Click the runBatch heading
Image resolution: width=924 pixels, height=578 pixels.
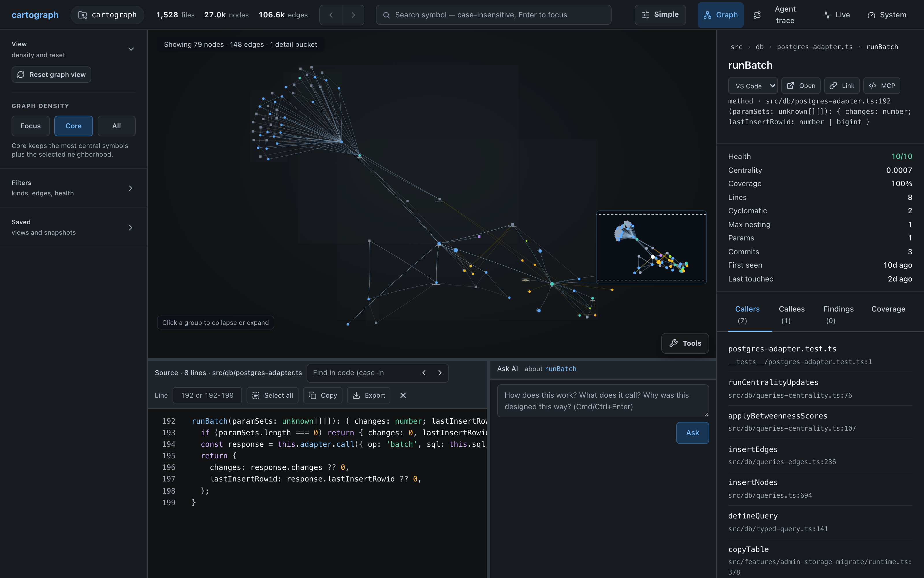click(x=750, y=65)
